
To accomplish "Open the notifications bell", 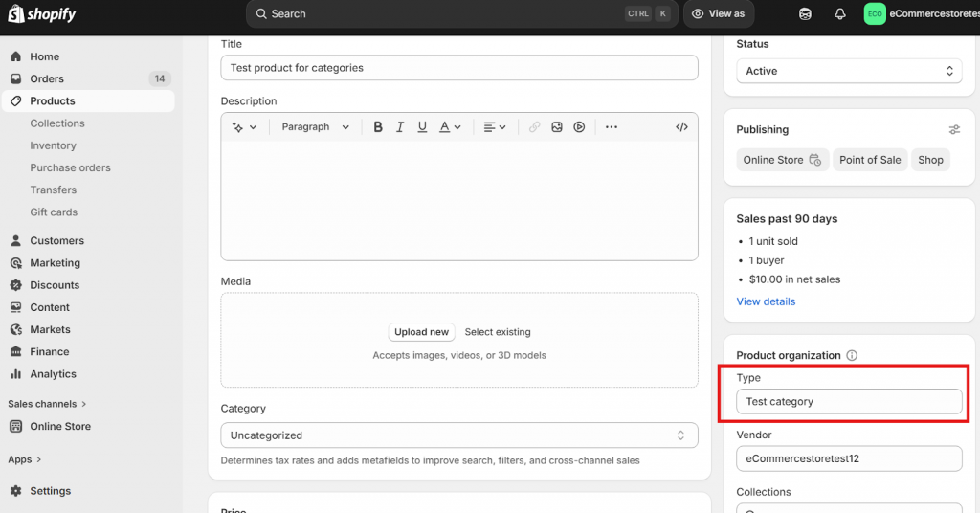I will coord(840,14).
